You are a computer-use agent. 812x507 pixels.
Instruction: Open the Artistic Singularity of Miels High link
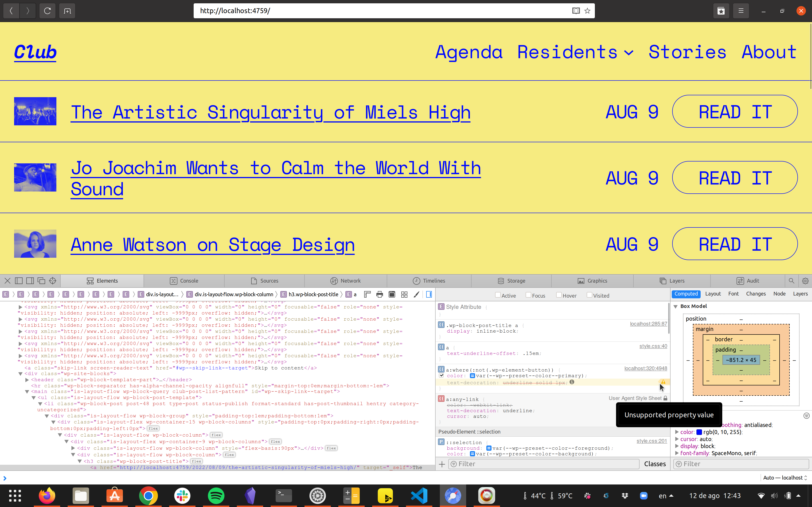[x=270, y=112]
